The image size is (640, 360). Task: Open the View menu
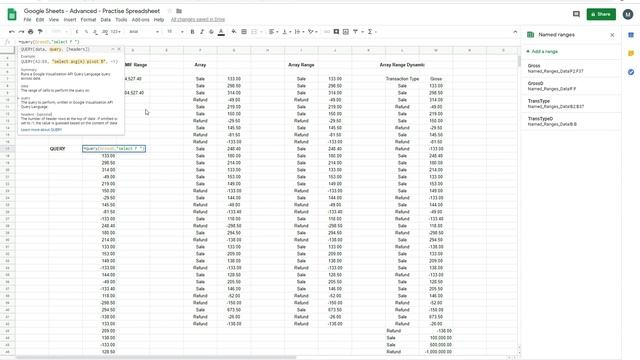54,20
